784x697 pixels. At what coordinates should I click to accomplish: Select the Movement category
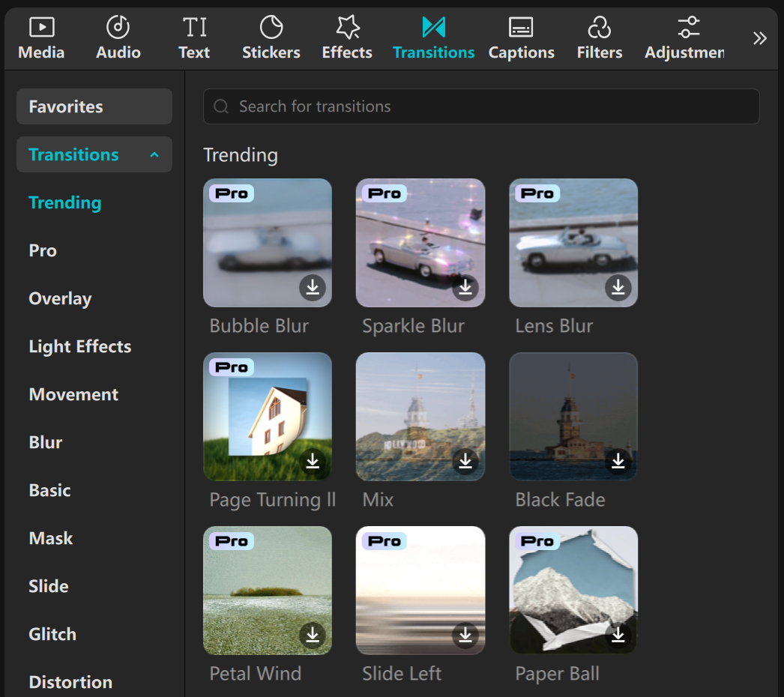coord(73,394)
